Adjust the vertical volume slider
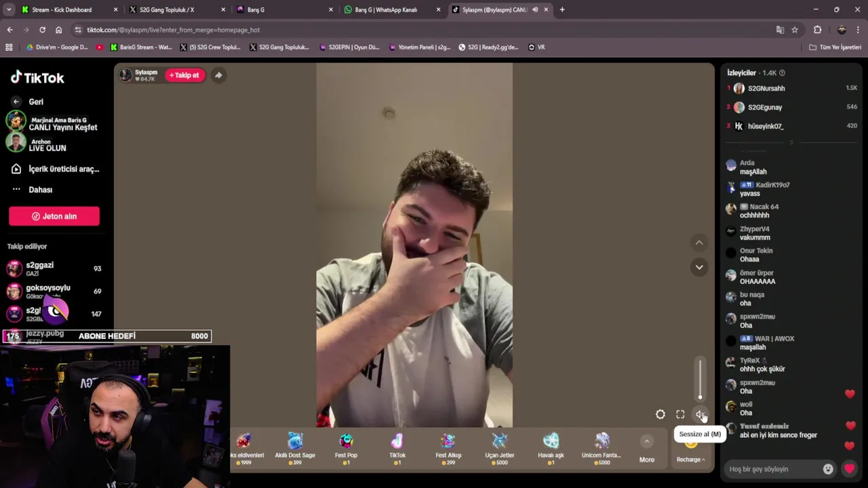 [700, 380]
